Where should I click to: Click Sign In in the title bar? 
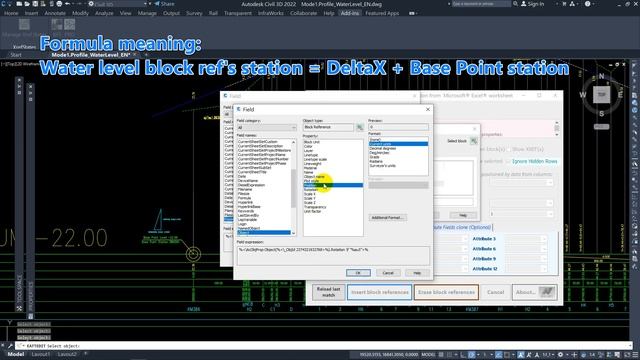pos(533,4)
